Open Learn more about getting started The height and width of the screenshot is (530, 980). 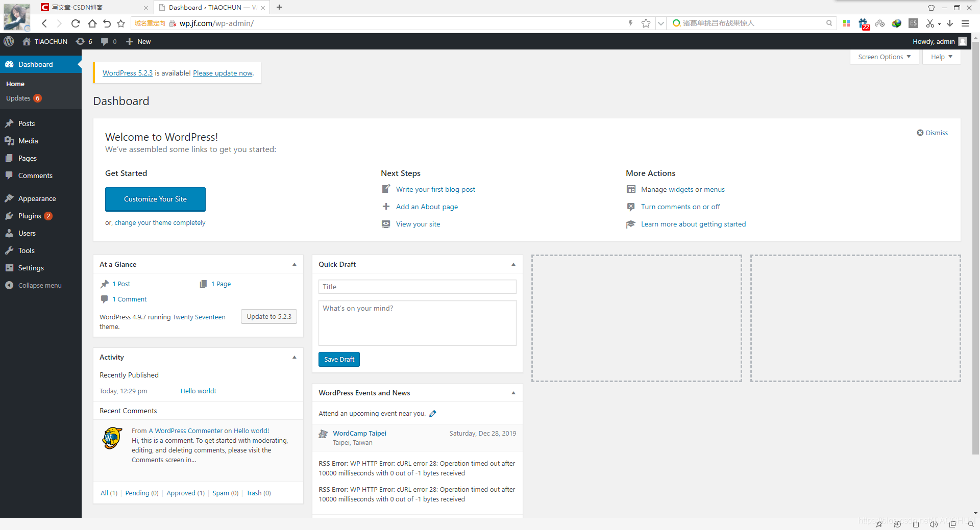(693, 224)
